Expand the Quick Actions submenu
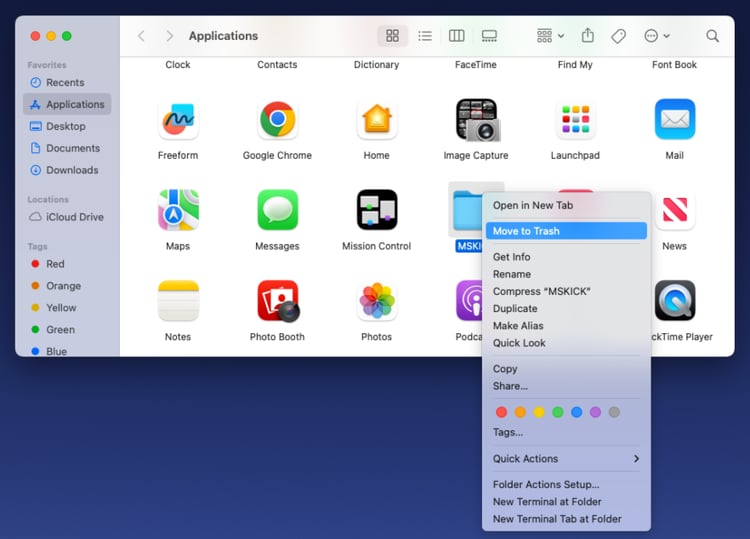750x539 pixels. [566, 459]
